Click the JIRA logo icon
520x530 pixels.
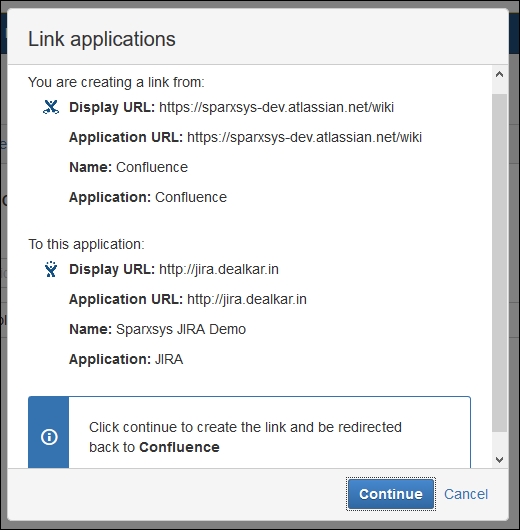coord(51,269)
